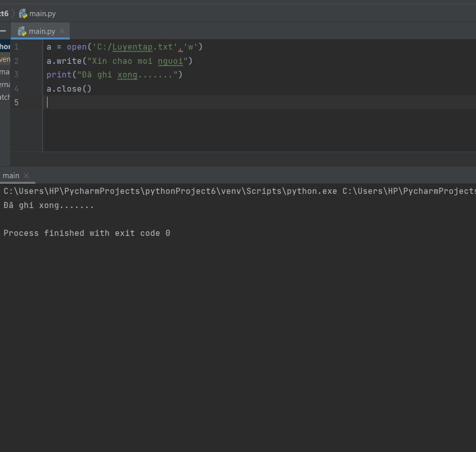Click the a.close() statement on line 4
Image resolution: width=476 pixels, height=452 pixels.
pos(69,89)
